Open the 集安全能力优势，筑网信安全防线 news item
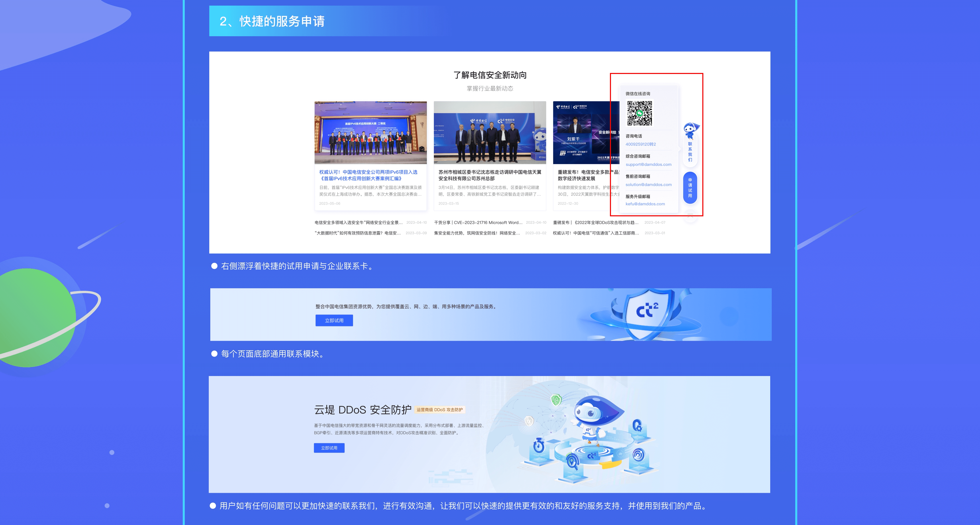The height and width of the screenshot is (525, 980). tap(477, 233)
